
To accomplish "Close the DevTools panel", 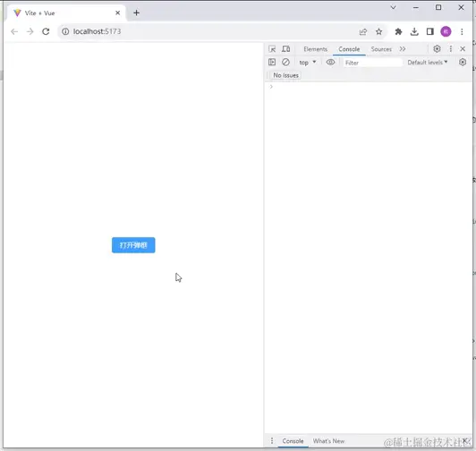I will 463,49.
